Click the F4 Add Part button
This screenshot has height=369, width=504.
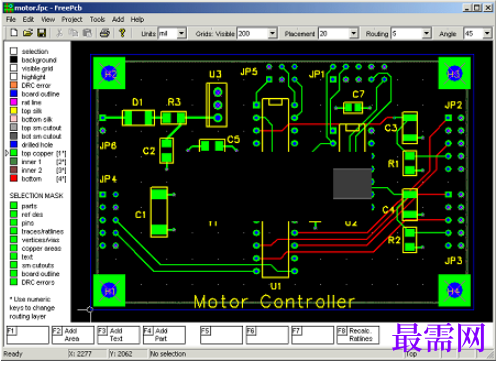(164, 335)
